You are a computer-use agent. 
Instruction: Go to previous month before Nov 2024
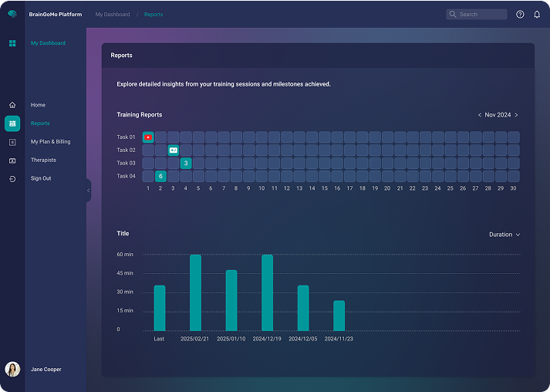coord(480,115)
